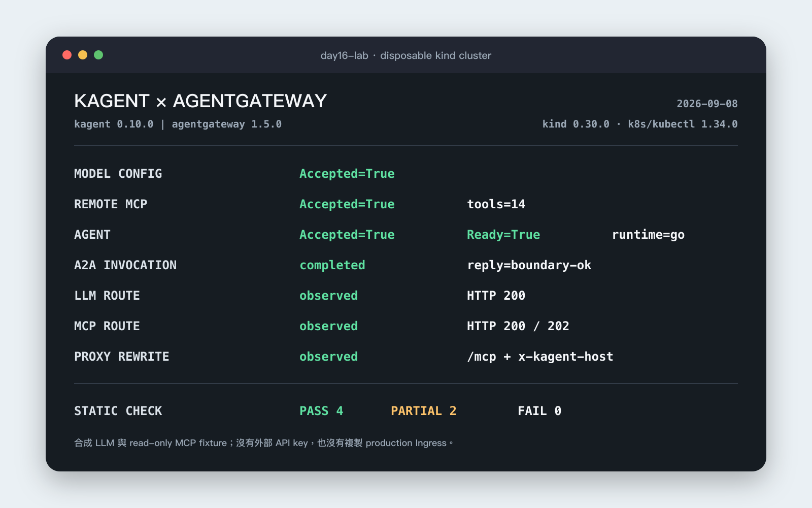Viewport: 812px width, 508px height.
Task: Click the completed status
Action: [332, 265]
